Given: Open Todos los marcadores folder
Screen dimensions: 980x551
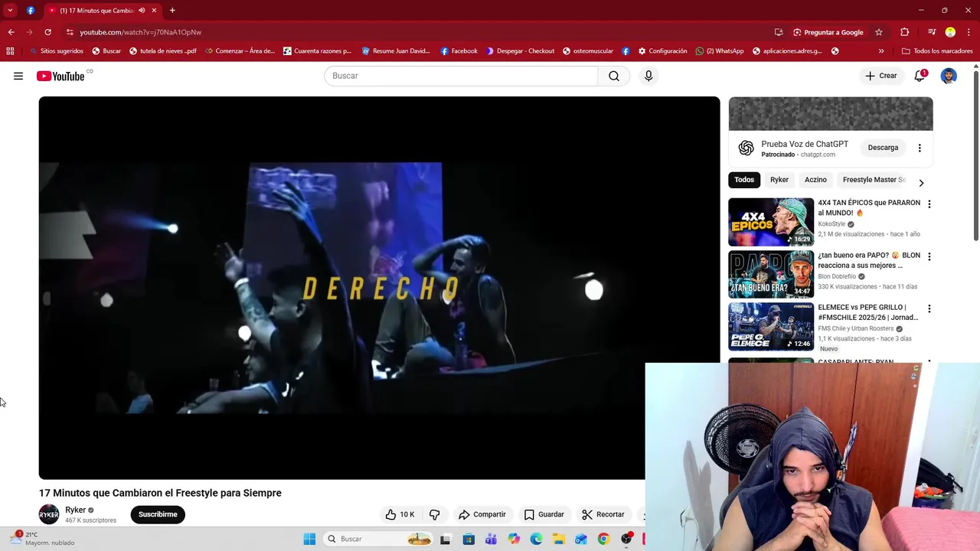Looking at the screenshot, I should click(937, 51).
